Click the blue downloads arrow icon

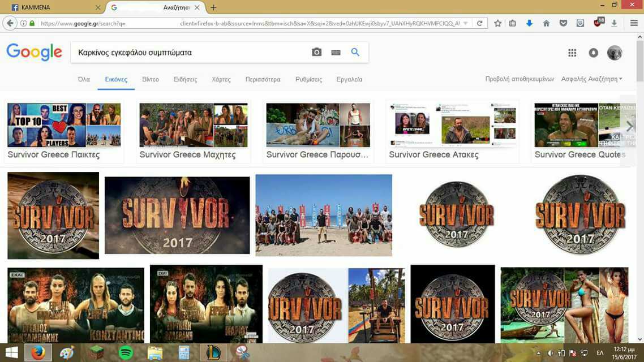(529, 23)
